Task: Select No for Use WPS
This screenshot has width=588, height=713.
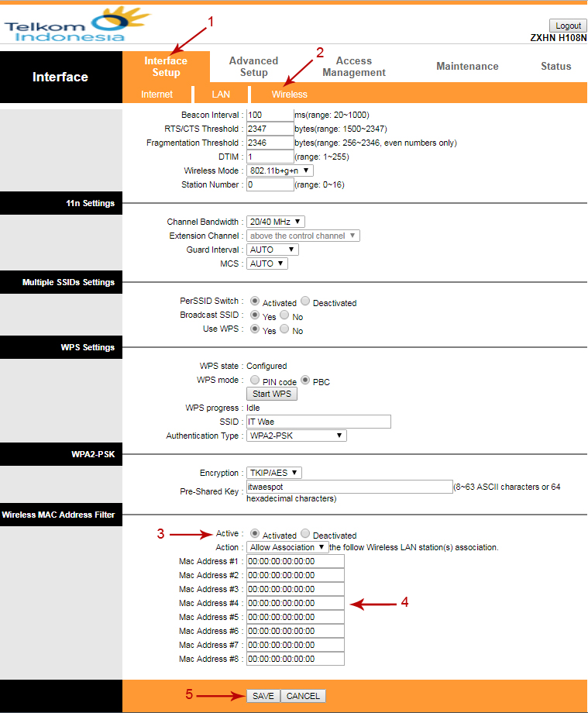Action: [284, 329]
